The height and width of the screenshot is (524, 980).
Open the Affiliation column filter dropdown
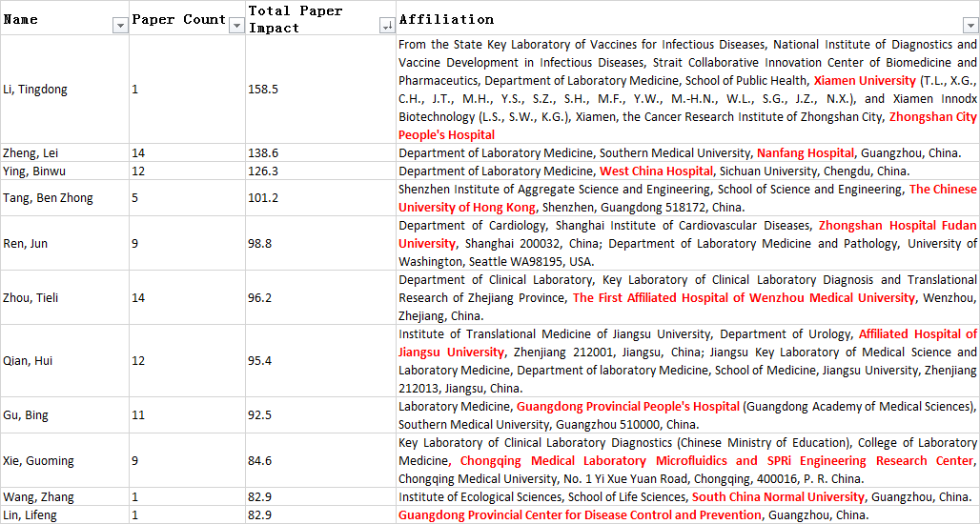tap(970, 26)
